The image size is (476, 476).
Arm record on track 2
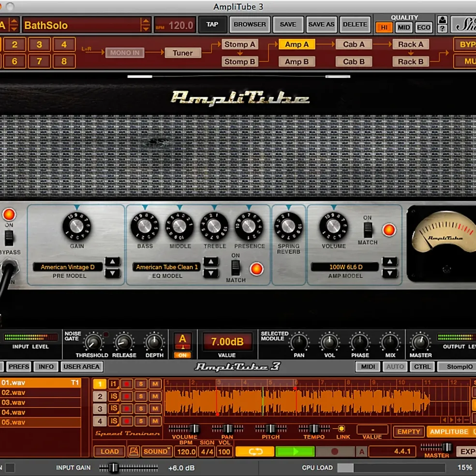(x=127, y=396)
